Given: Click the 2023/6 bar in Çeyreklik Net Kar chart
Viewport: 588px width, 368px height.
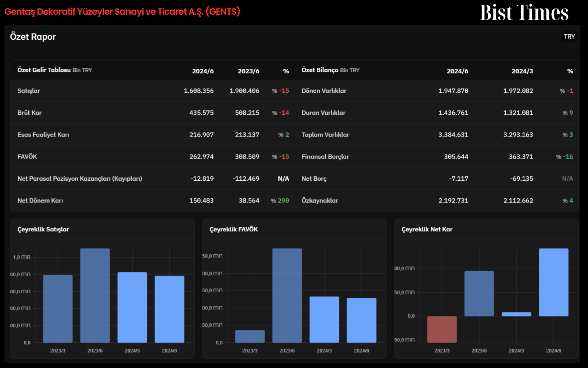Looking at the screenshot, I should (x=479, y=294).
